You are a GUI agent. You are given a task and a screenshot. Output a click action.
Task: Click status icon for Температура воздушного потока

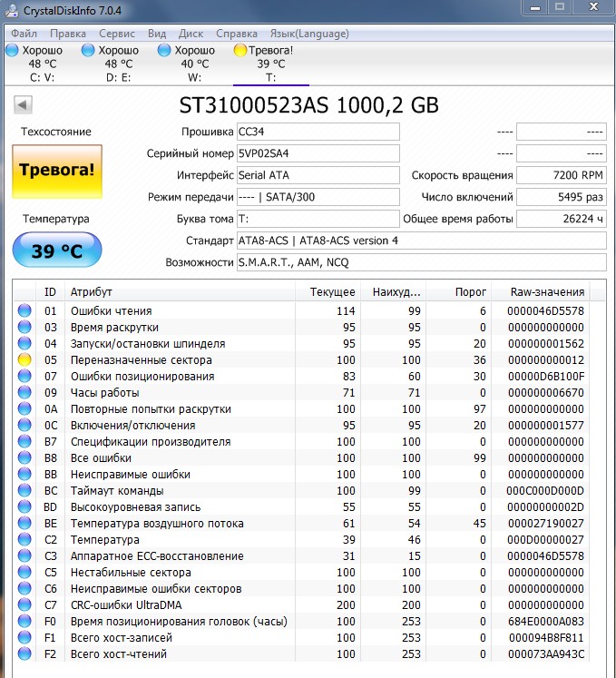tap(24, 523)
